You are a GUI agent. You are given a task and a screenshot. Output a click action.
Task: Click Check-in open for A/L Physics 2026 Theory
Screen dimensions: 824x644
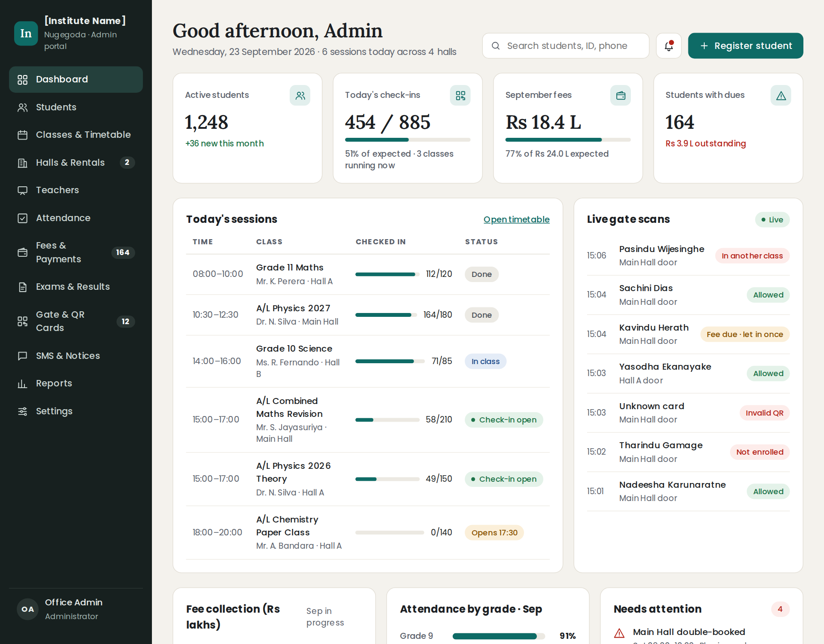pyautogui.click(x=504, y=479)
